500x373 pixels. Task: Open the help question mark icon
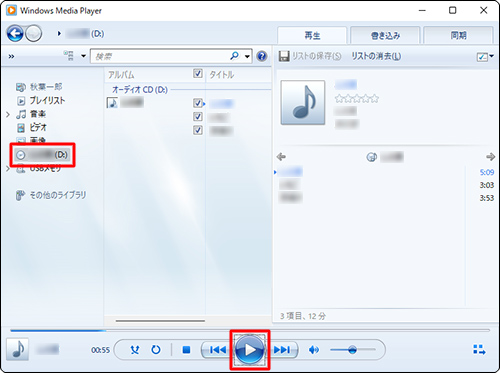point(262,56)
